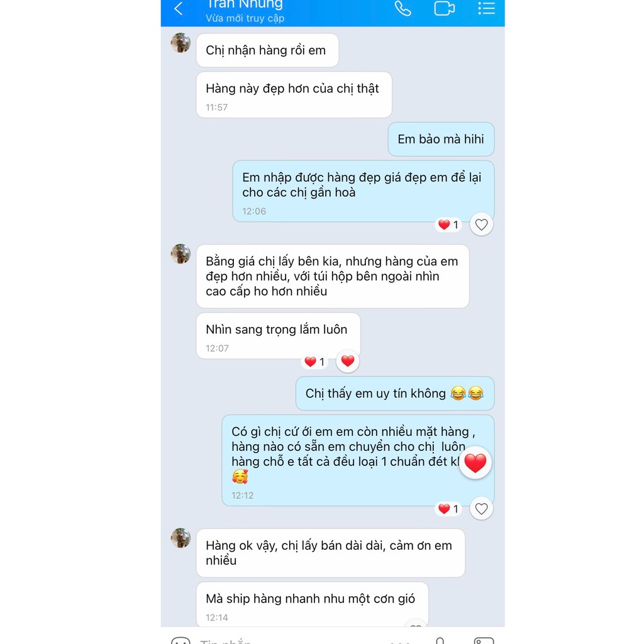Start a voice call with Tran Nhung

coord(402,9)
